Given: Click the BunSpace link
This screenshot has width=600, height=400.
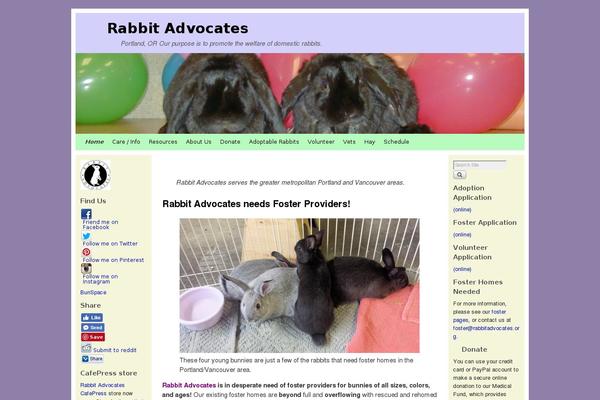Looking at the screenshot, I should 93,292.
